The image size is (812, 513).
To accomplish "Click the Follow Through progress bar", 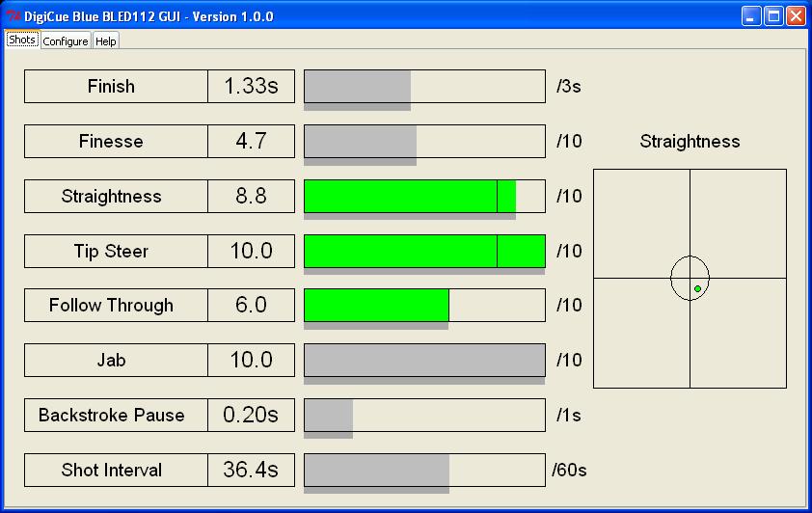I will (x=376, y=306).
